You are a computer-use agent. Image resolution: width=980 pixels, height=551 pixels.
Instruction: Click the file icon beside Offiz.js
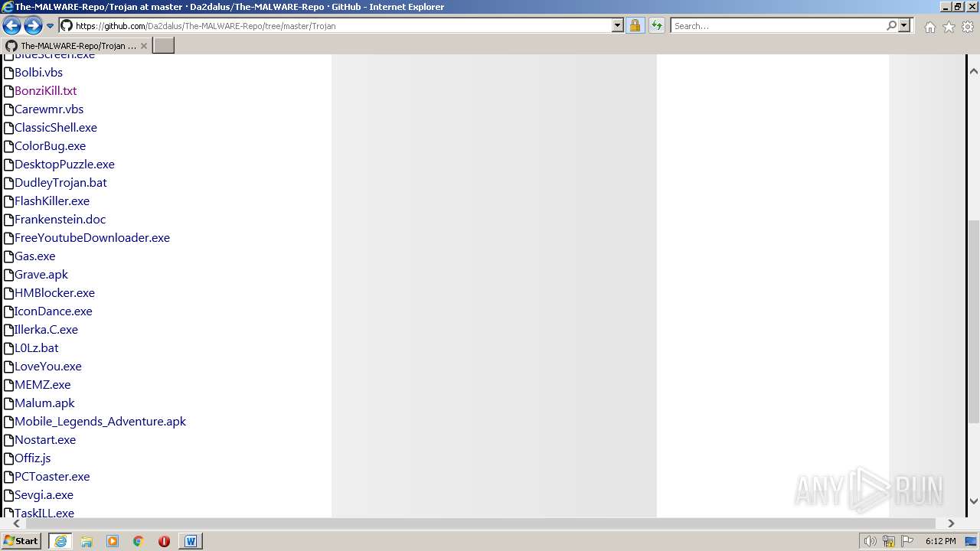pyautogui.click(x=8, y=458)
